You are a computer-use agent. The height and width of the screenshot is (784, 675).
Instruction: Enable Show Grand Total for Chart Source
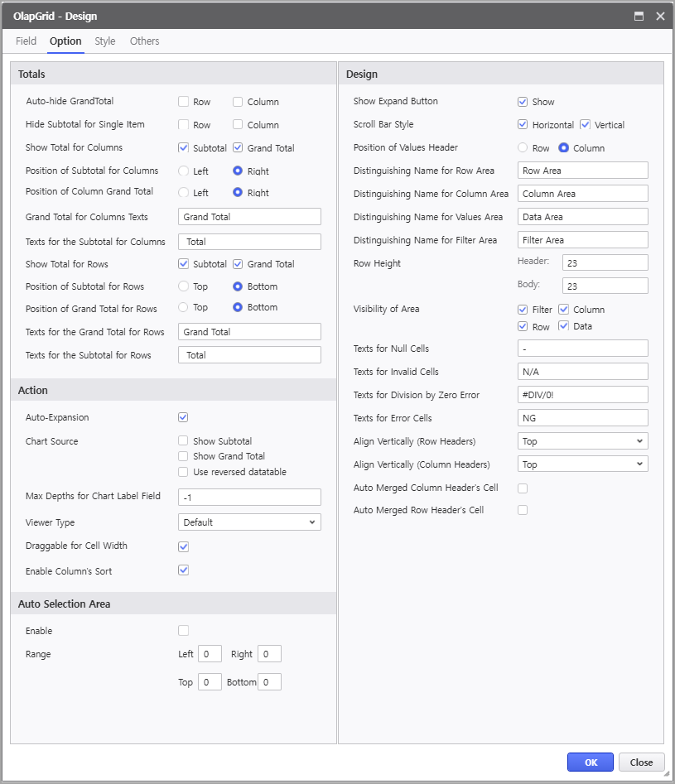coord(183,456)
